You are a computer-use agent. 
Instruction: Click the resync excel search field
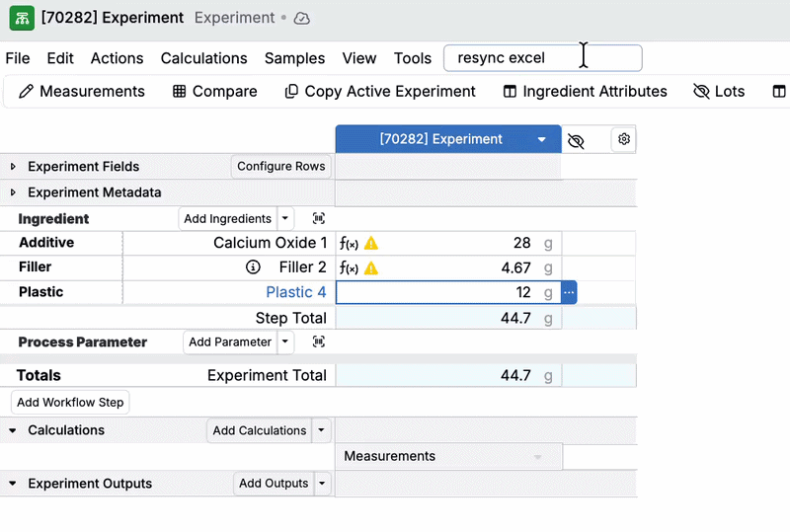tap(542, 58)
